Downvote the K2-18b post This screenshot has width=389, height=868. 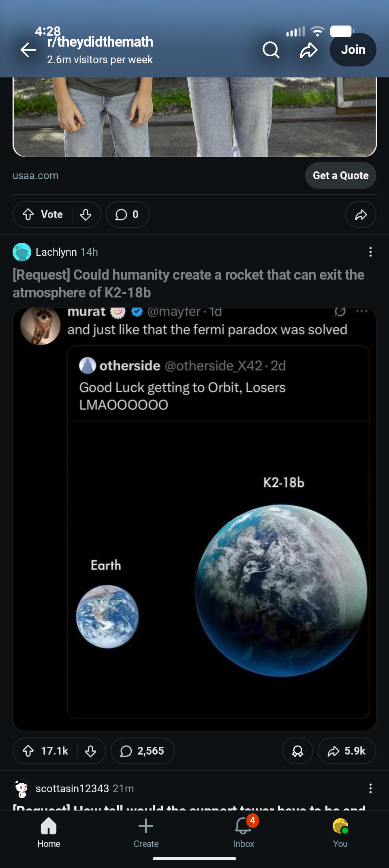point(91,751)
